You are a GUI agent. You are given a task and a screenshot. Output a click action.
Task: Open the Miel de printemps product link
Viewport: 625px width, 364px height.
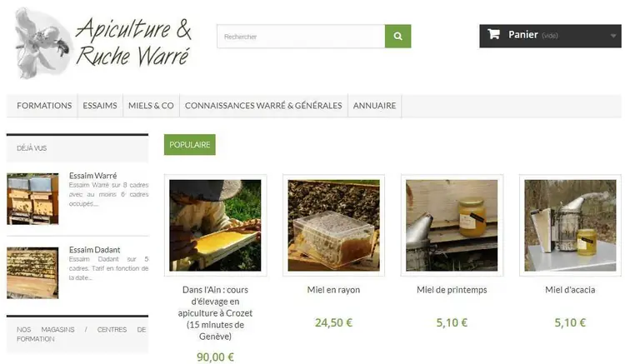pos(452,290)
